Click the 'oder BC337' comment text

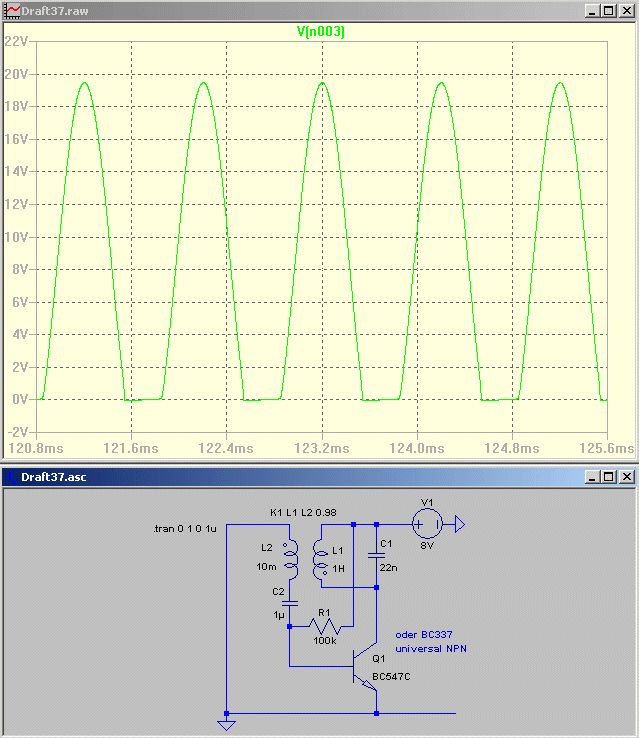(x=423, y=634)
